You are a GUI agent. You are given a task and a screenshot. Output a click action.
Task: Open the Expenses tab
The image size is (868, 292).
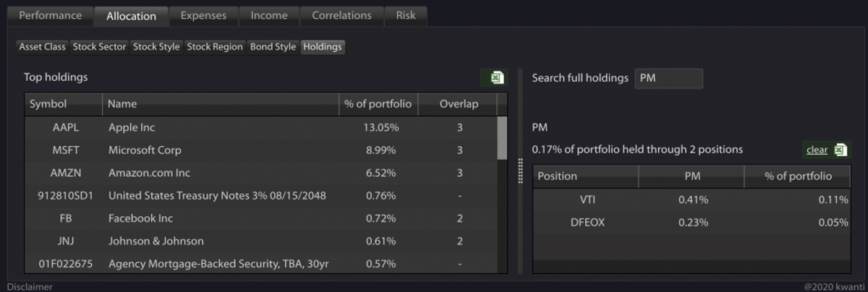pyautogui.click(x=203, y=15)
